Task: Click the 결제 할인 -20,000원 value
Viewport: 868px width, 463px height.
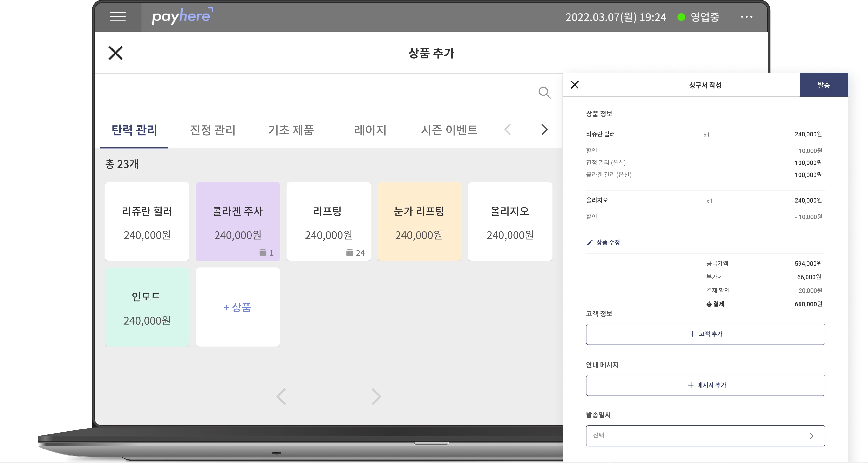Action: click(x=809, y=291)
